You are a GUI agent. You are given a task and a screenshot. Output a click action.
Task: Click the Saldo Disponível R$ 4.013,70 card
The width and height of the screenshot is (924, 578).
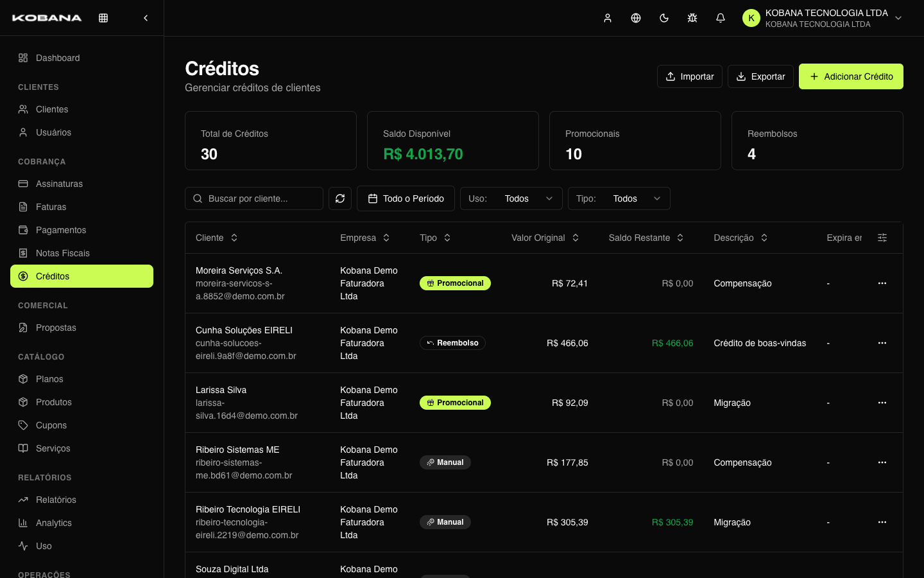tap(453, 141)
